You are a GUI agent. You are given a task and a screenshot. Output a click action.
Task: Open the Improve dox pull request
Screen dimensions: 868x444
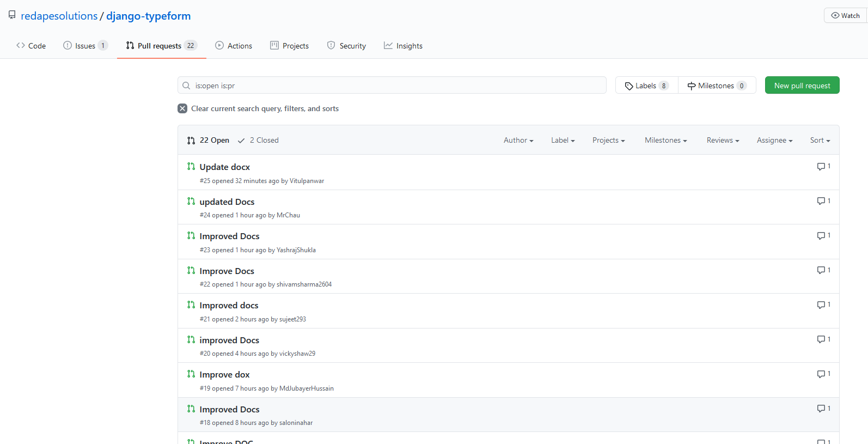pos(224,374)
